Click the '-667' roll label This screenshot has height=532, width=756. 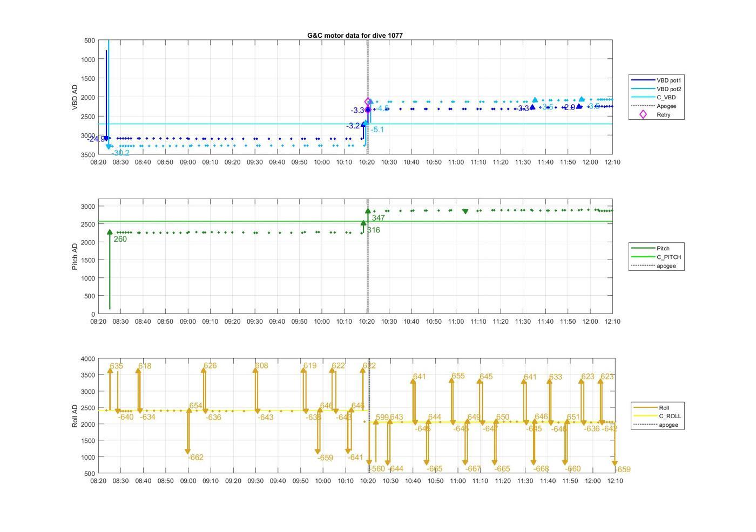(473, 469)
